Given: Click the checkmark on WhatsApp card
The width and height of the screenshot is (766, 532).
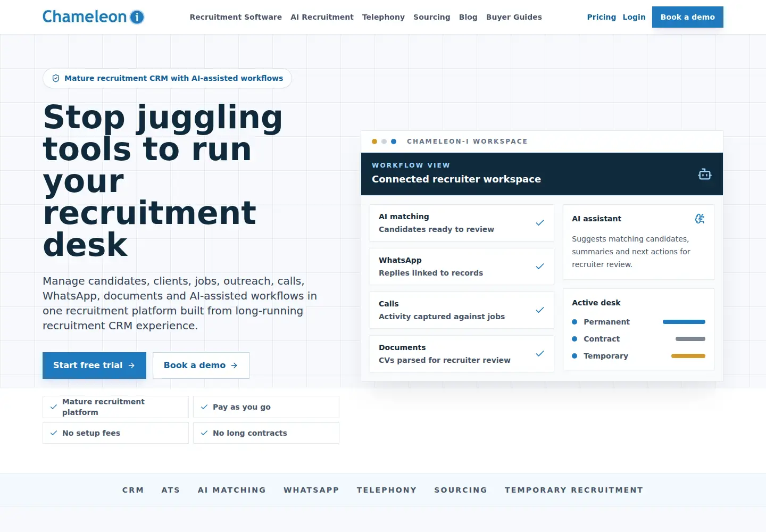Looking at the screenshot, I should [x=540, y=267].
